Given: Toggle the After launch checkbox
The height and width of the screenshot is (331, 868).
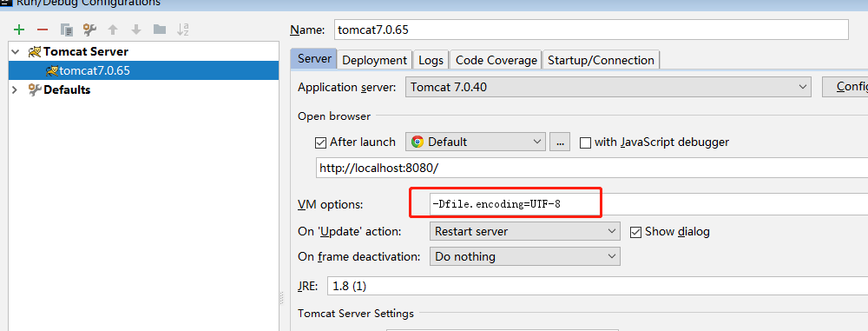Looking at the screenshot, I should [x=320, y=142].
